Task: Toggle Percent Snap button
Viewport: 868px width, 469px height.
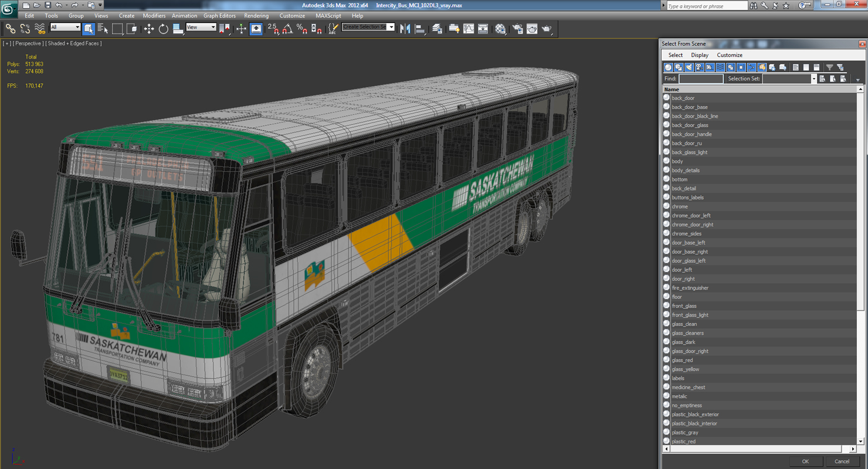Action: point(302,28)
